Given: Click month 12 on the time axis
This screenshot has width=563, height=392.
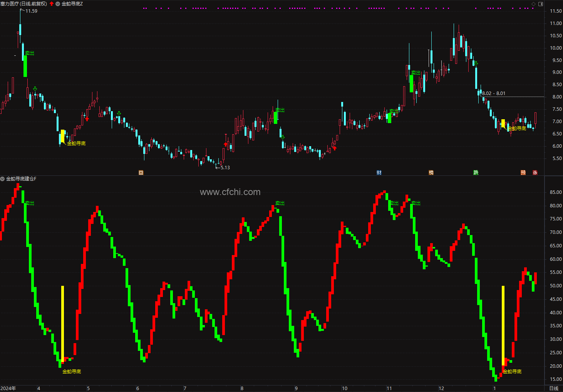Looking at the screenshot, I should pyautogui.click(x=441, y=389).
